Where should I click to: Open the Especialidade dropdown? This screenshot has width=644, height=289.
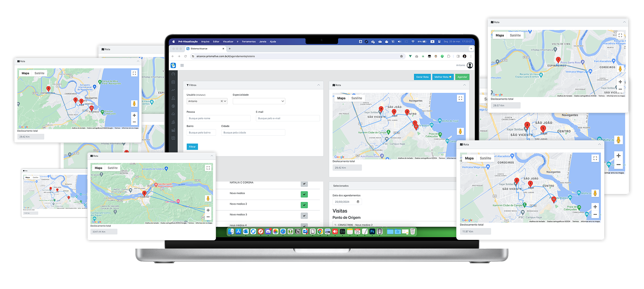click(259, 101)
